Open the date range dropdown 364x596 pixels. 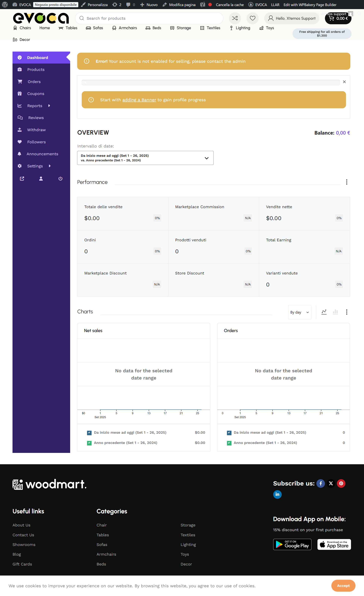tap(145, 158)
